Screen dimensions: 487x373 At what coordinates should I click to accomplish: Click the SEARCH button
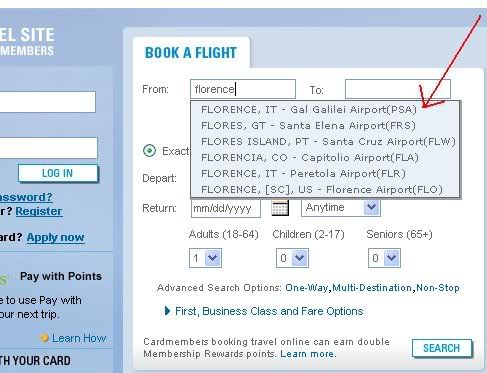pyautogui.click(x=442, y=348)
